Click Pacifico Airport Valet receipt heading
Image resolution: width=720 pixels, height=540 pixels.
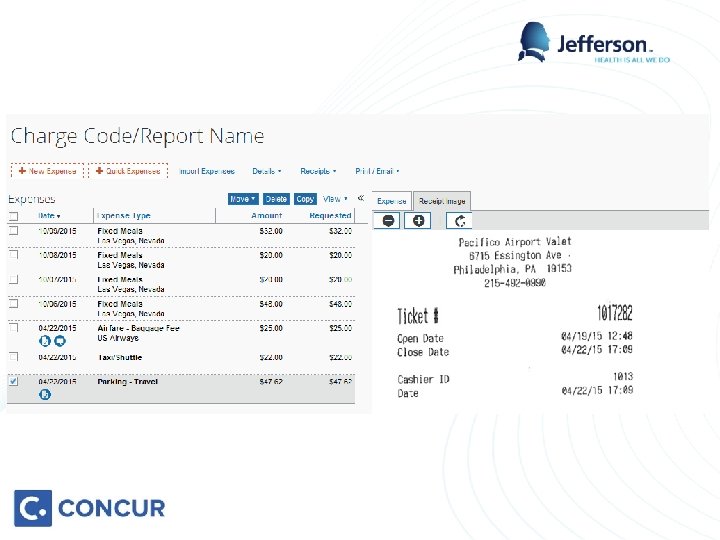(x=515, y=242)
